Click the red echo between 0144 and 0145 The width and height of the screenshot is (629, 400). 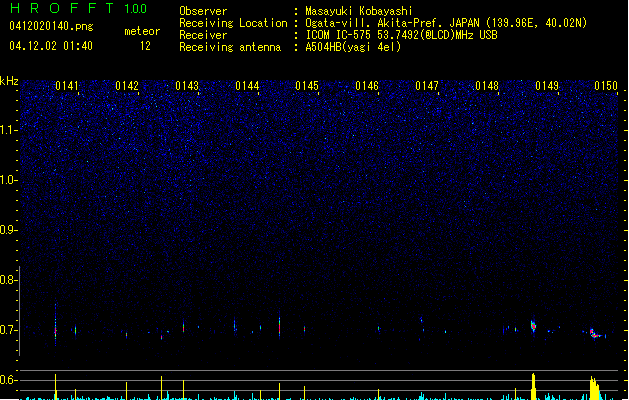pyautogui.click(x=280, y=326)
